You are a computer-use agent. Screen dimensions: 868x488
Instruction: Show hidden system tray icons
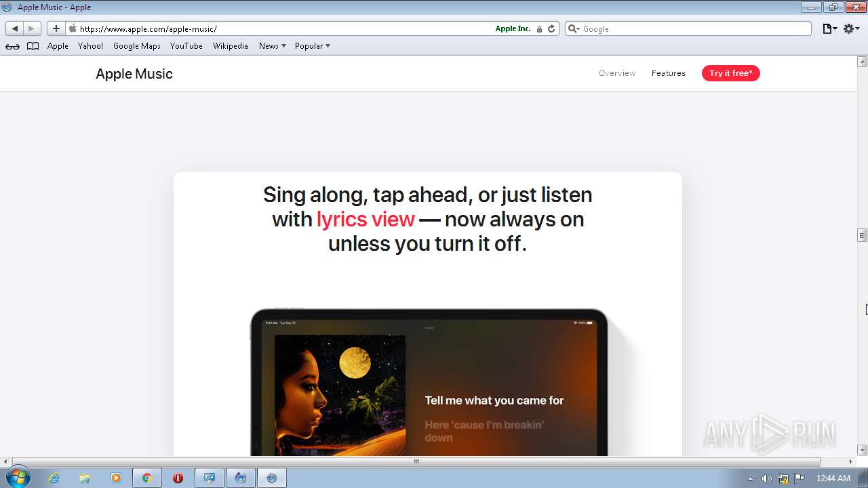(750, 479)
